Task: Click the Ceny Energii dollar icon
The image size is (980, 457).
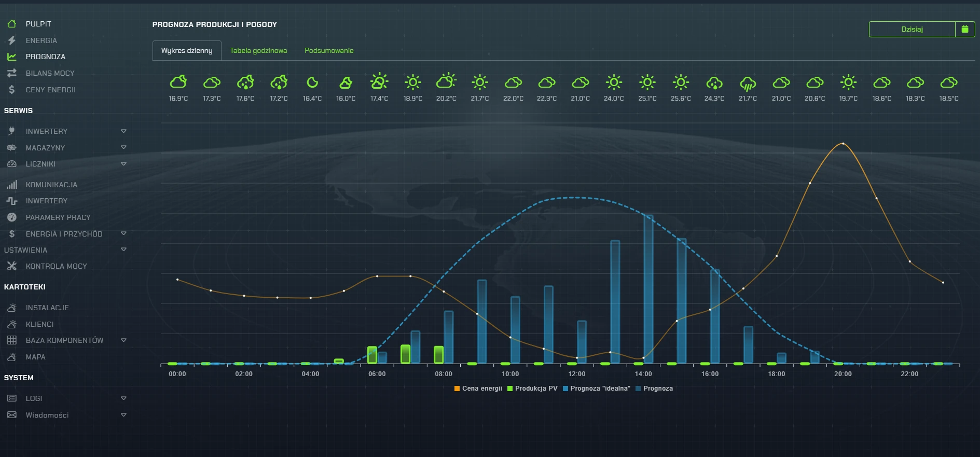Action: coord(11,90)
